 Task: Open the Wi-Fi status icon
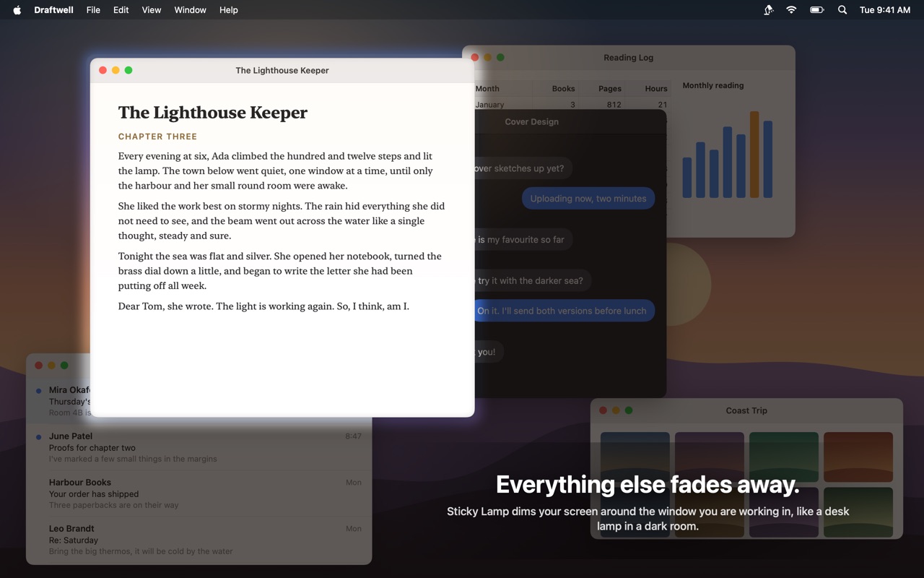coord(791,10)
